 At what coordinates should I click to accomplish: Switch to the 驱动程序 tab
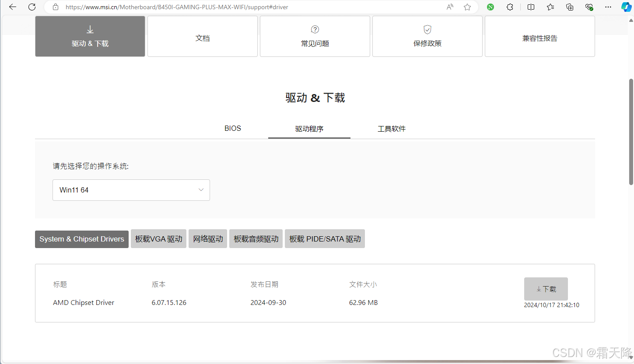coord(309,129)
